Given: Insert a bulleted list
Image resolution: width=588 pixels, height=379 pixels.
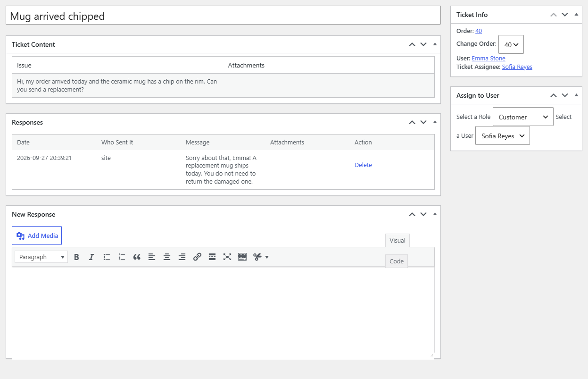Looking at the screenshot, I should tap(107, 257).
